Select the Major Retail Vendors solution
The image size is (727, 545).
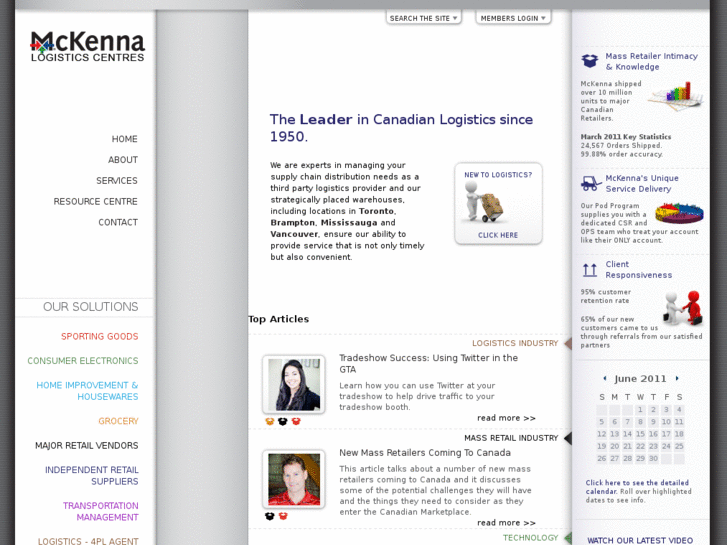click(x=87, y=445)
